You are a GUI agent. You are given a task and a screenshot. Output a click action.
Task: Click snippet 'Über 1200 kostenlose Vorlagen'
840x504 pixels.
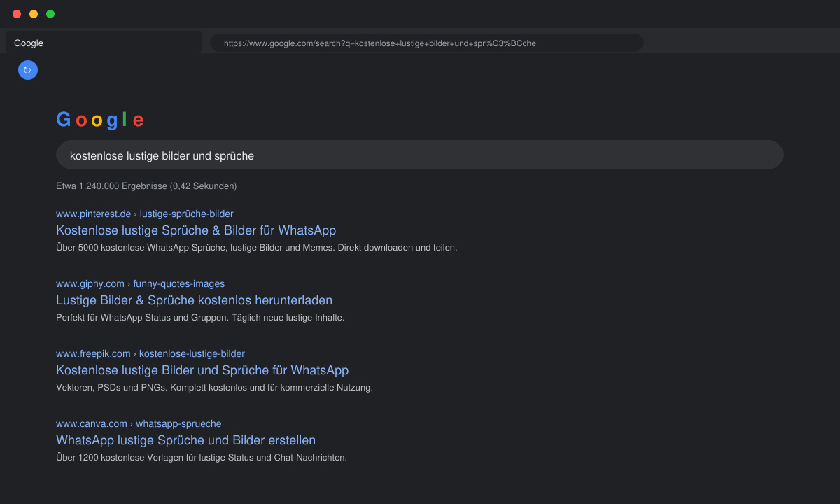click(x=202, y=458)
